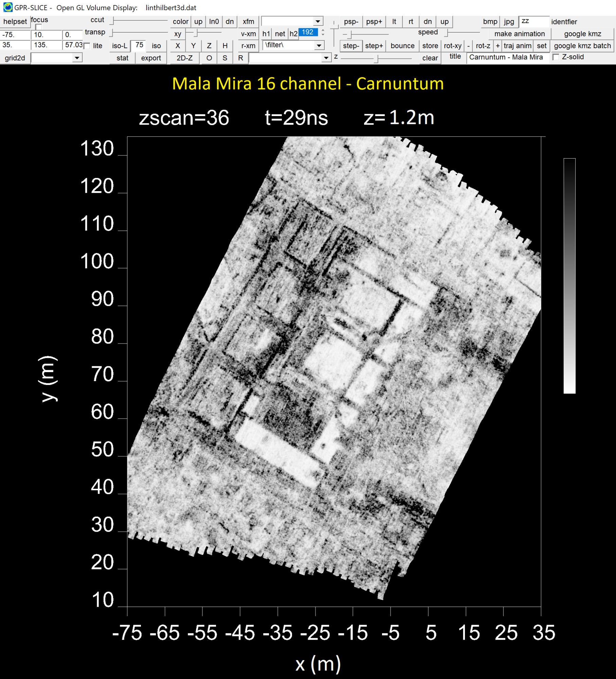Click the step+ button

(374, 46)
